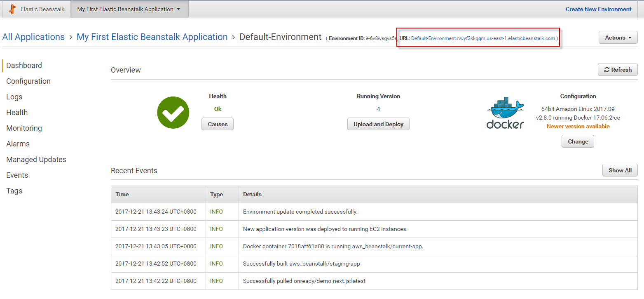
Task: Open the environment URL link
Action: (x=483, y=38)
